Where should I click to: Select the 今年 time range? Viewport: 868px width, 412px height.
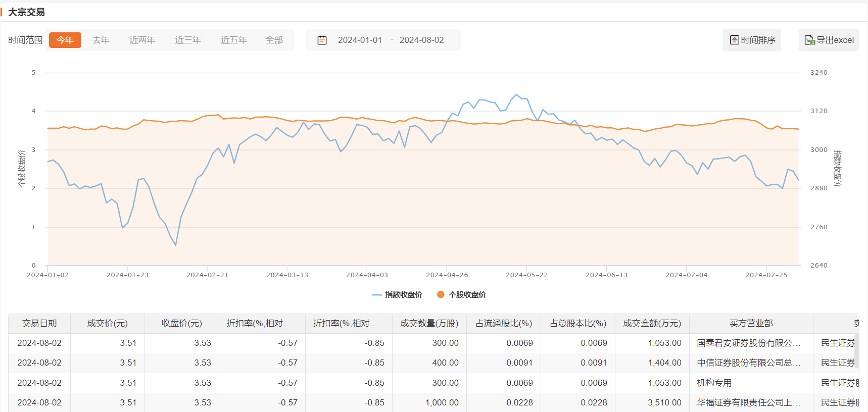coord(65,40)
